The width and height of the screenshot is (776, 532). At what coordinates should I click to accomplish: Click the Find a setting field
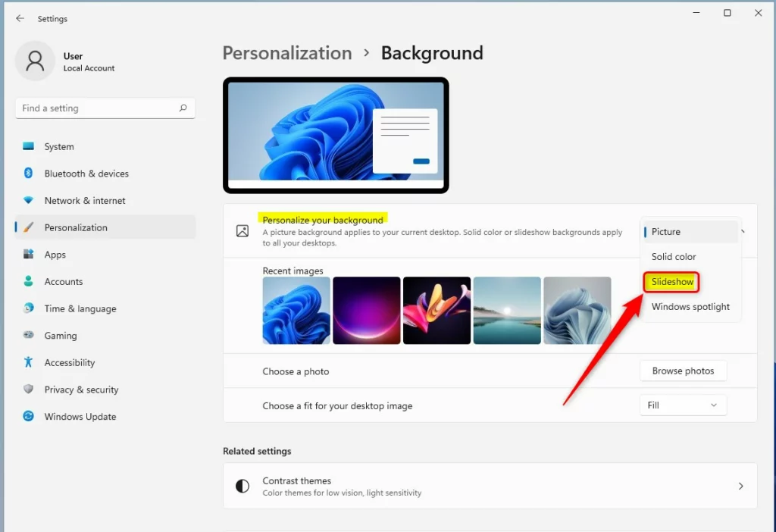105,108
